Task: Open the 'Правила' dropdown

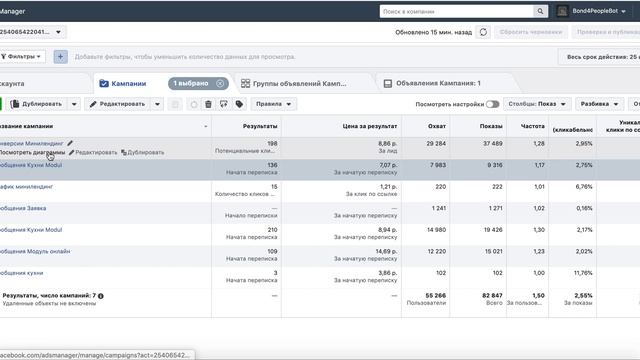Action: (273, 104)
